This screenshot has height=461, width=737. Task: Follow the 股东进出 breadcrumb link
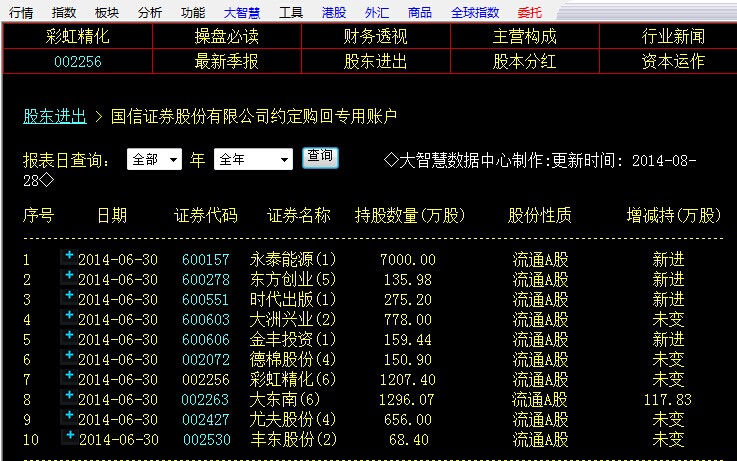pyautogui.click(x=55, y=116)
